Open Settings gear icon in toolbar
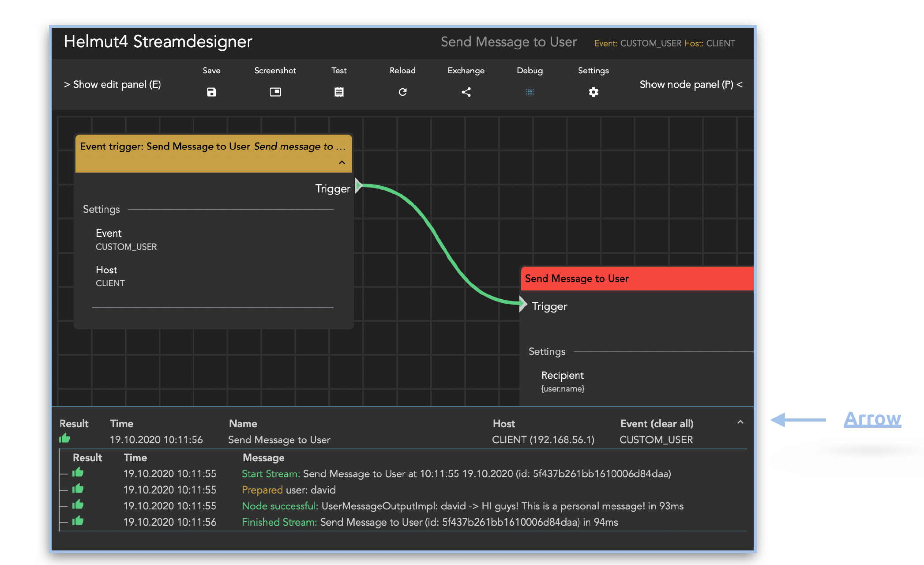This screenshot has height=565, width=924. click(593, 92)
